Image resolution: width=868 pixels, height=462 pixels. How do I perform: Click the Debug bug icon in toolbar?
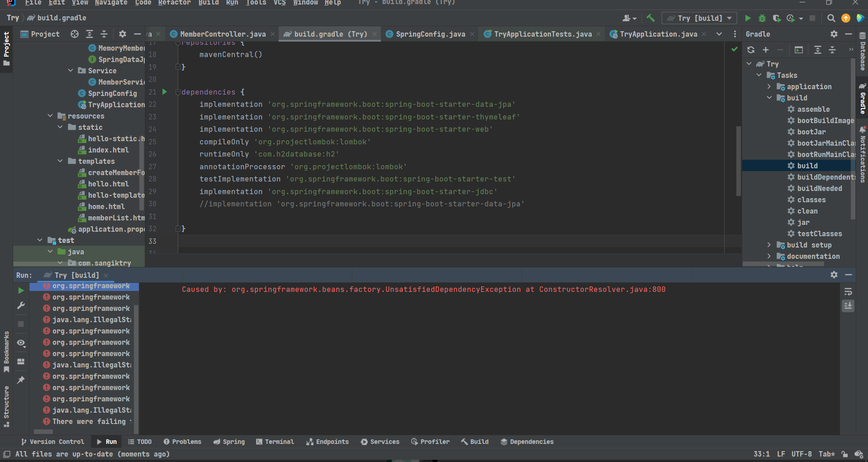[762, 18]
